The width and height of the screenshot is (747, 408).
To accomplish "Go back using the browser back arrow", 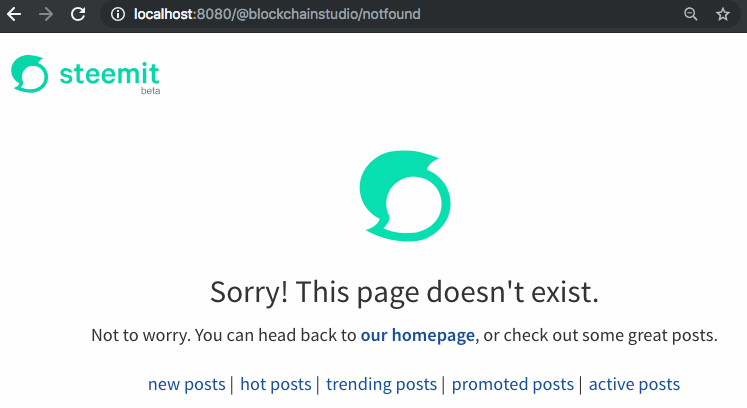I will click(14, 14).
